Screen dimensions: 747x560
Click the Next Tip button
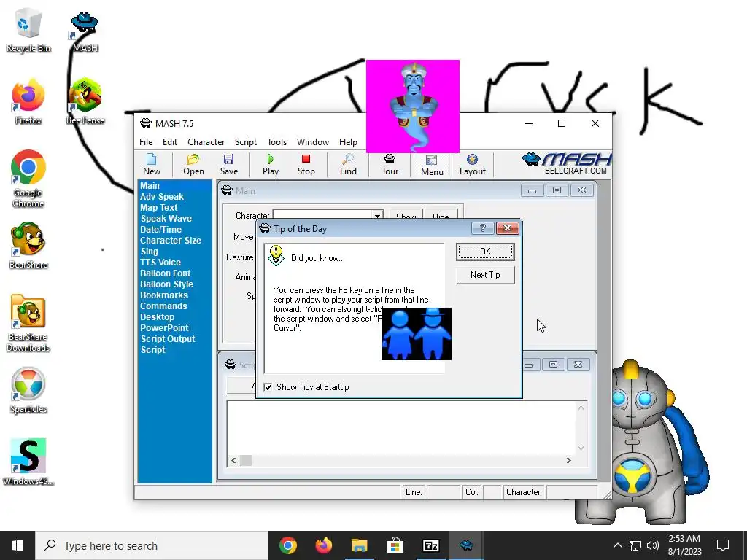tap(485, 275)
